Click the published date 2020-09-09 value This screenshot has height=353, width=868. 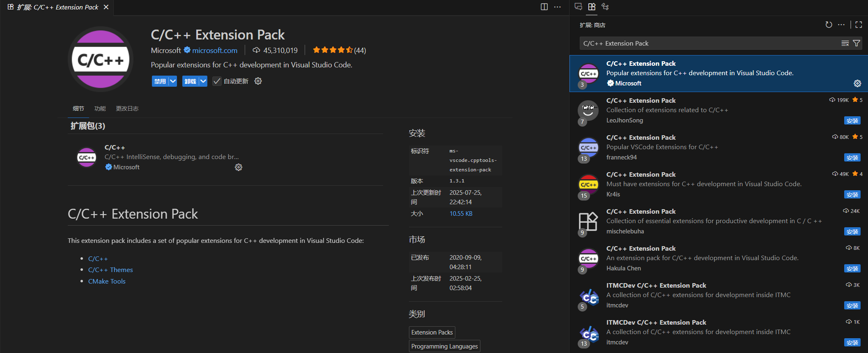(466, 262)
